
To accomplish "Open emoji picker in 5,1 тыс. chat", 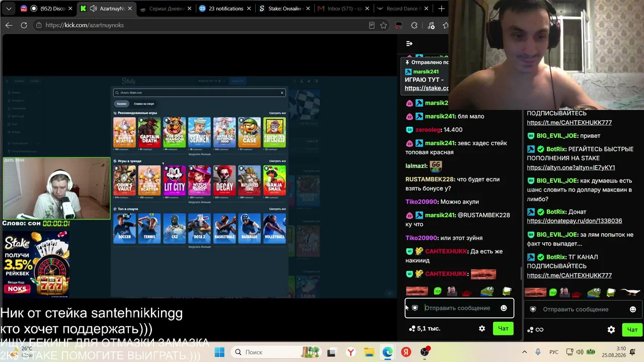I will coord(504,308).
